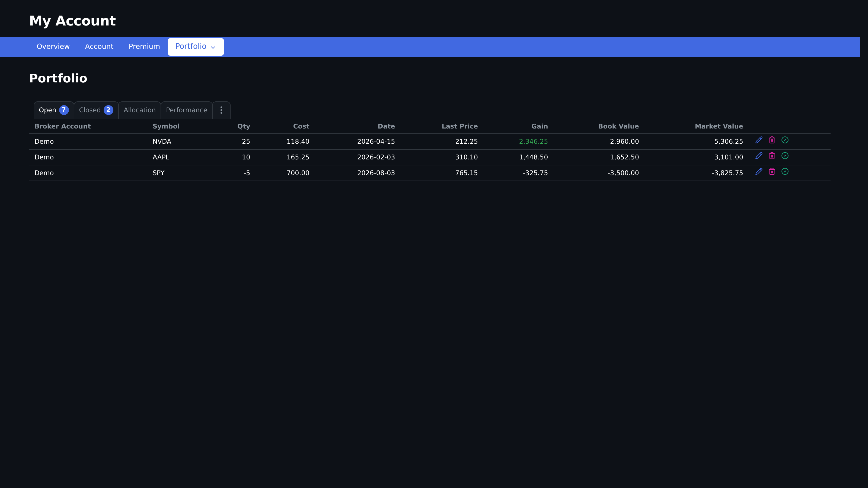Image resolution: width=868 pixels, height=488 pixels.
Task: Click the gain value 1,448.50
Action: pyautogui.click(x=533, y=157)
